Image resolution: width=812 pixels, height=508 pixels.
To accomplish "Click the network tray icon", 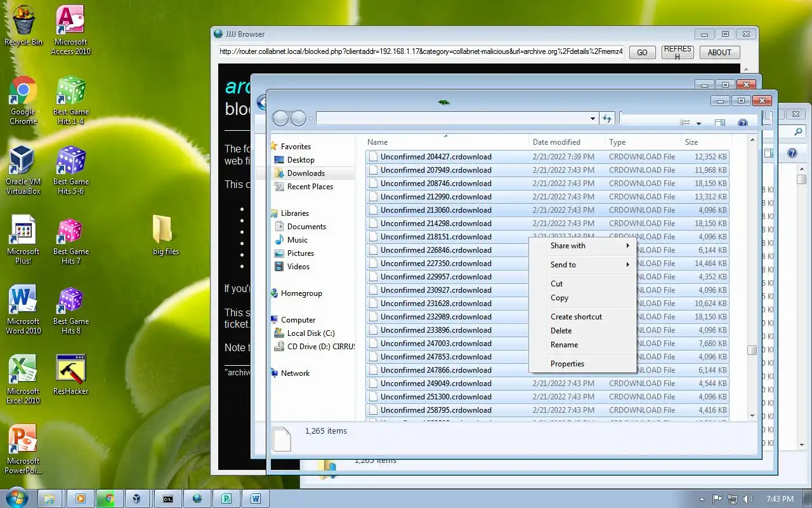I will click(x=733, y=499).
